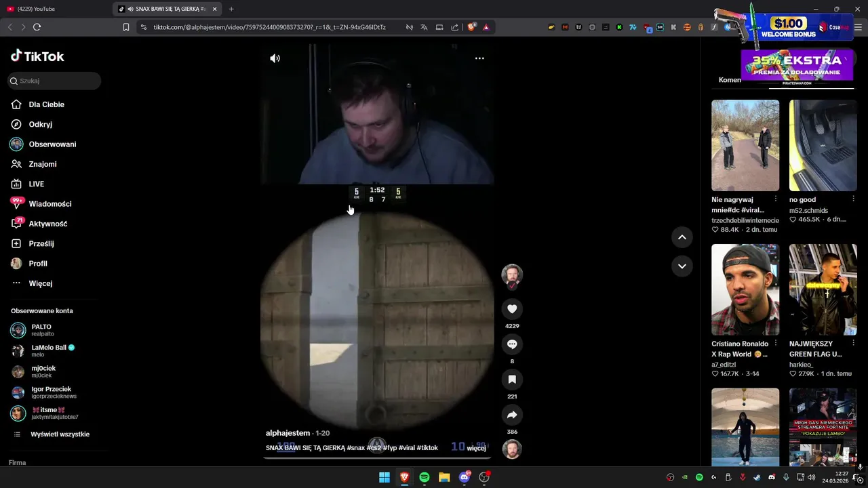Open File Explorer from taskbar
The width and height of the screenshot is (868, 488).
point(444,477)
